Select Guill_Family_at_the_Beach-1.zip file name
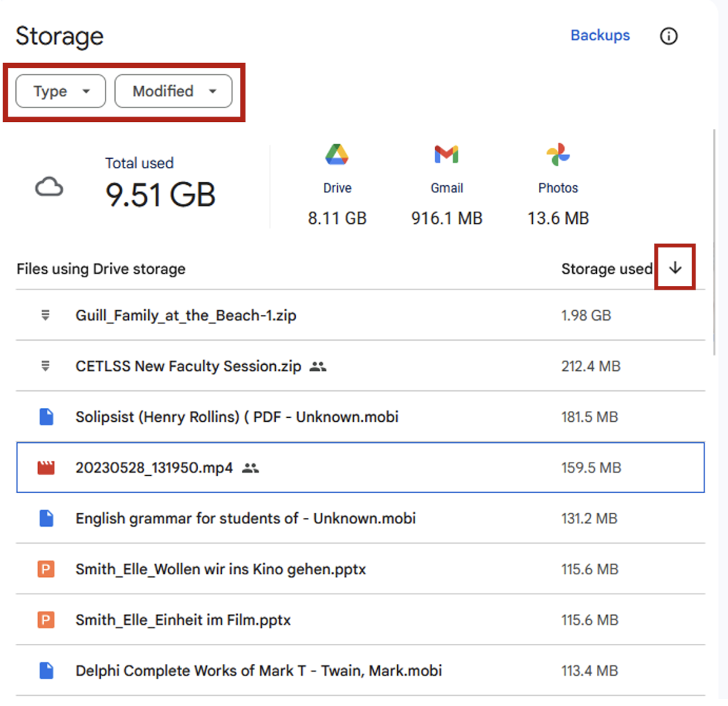 coord(185,315)
